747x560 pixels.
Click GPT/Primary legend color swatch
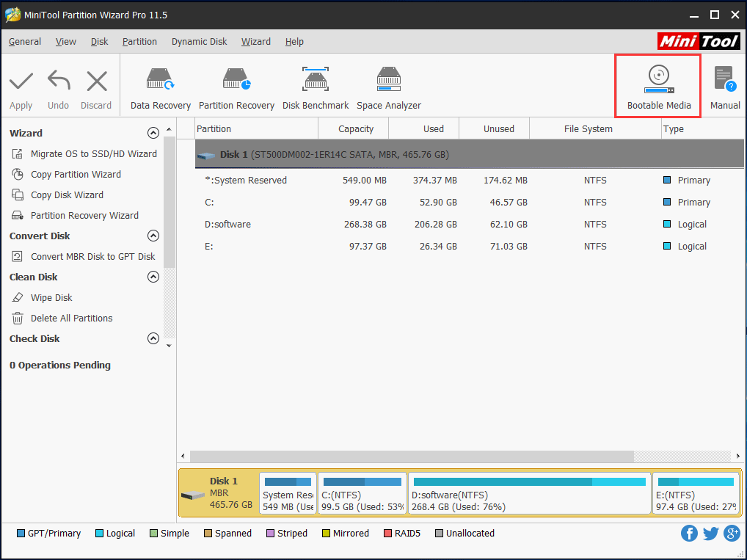[x=21, y=534]
